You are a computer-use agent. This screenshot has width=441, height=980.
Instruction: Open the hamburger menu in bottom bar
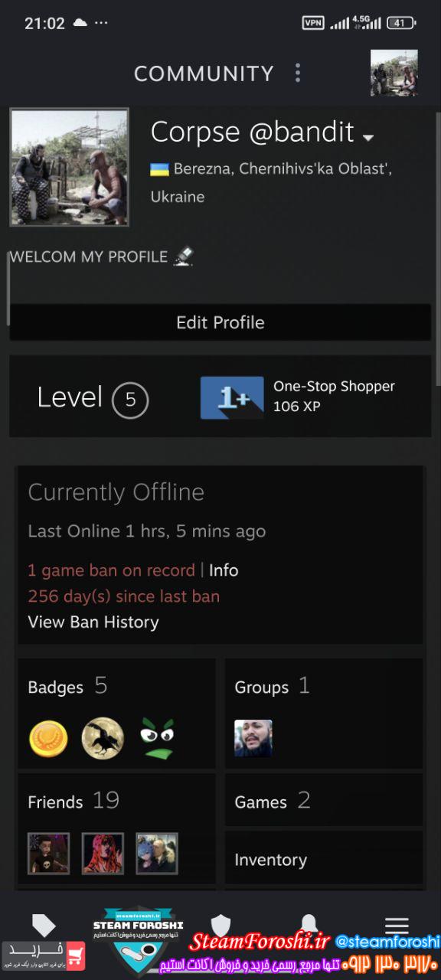[x=397, y=926]
